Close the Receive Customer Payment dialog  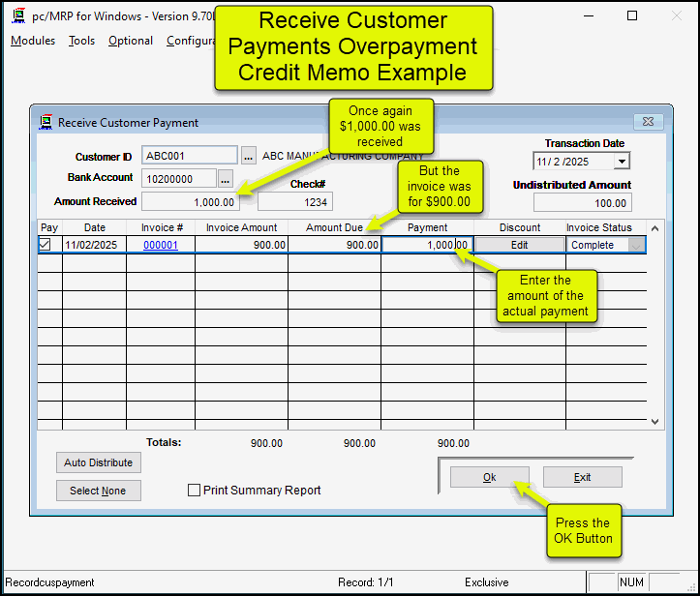click(x=648, y=122)
